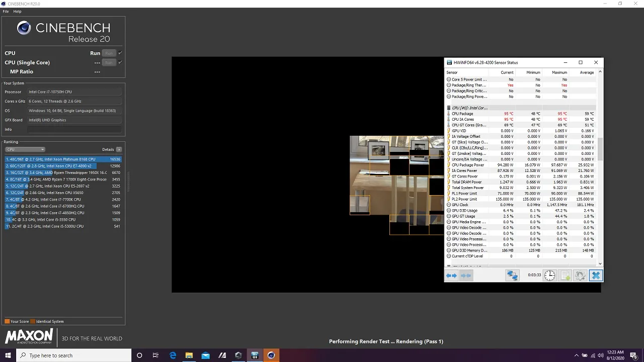644x362 pixels.
Task: Click the blue X close-sensors button in HWiNFO toolbar
Action: click(x=596, y=276)
